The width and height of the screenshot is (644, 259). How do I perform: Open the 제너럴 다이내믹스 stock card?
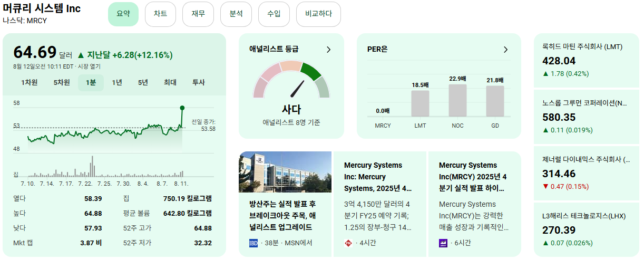point(588,172)
